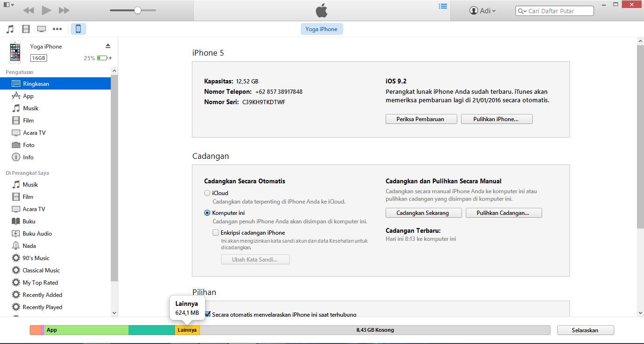Image resolution: width=644 pixels, height=344 pixels.
Task: Click the main pane scrollbar up arrow
Action: 640,41
